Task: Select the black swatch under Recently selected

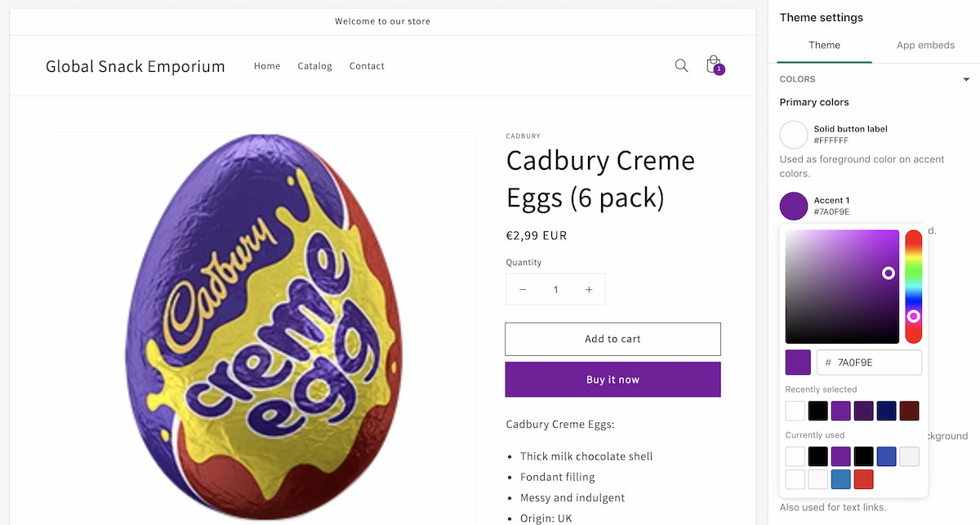Action: pyautogui.click(x=817, y=410)
